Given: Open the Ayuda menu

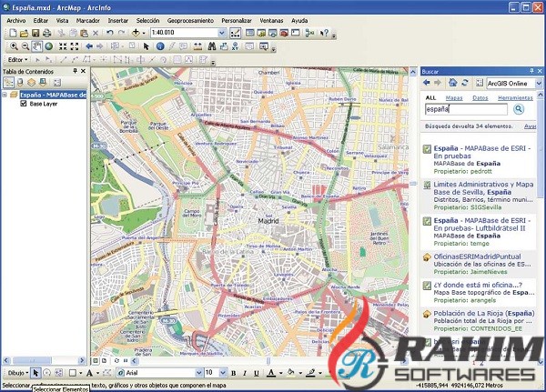Looking at the screenshot, I should click(x=299, y=21).
